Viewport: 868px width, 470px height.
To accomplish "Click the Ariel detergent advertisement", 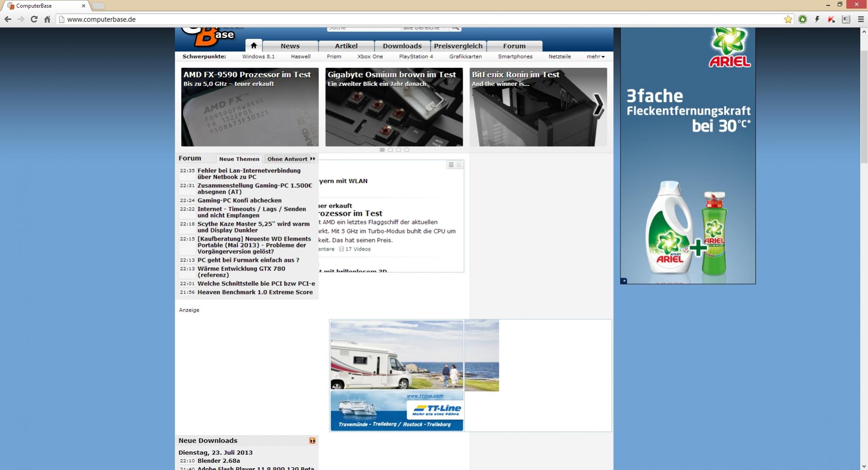I will (x=688, y=156).
